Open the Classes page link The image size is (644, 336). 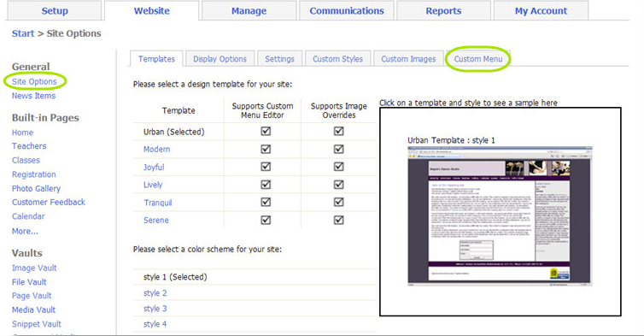[26, 160]
